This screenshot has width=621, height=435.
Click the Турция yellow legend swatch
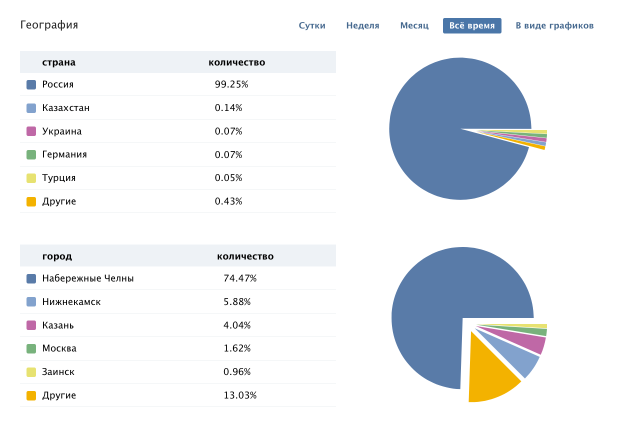(x=31, y=178)
